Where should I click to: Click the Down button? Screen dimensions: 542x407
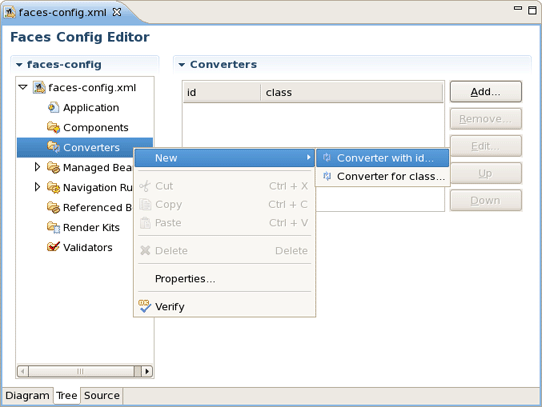tap(485, 200)
